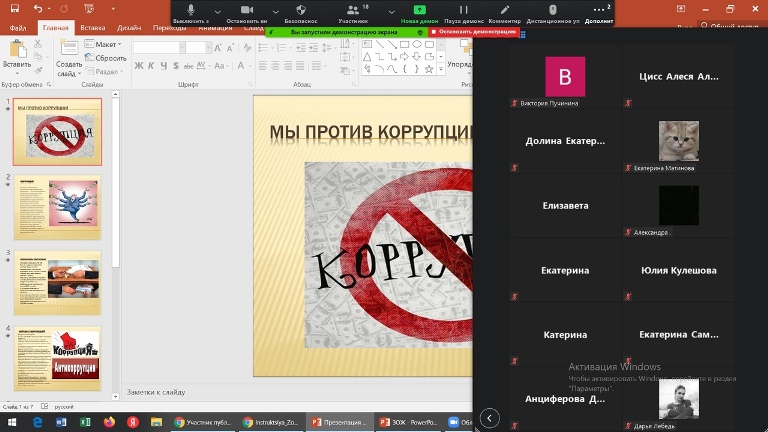Start a new screen share (Новая демонстрация)
The height and width of the screenshot is (432, 768).
419,11
